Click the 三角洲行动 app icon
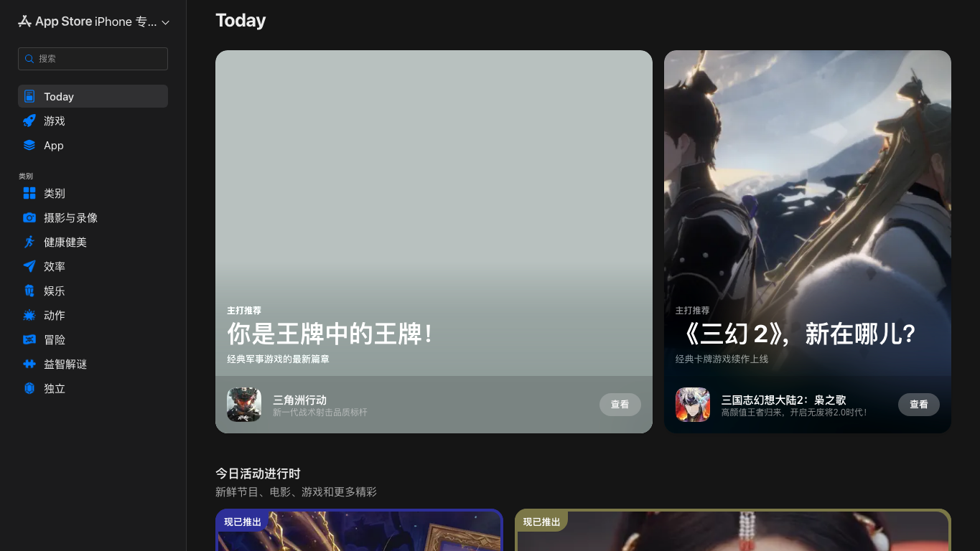Screen dimensions: 980x551 pyautogui.click(x=244, y=405)
